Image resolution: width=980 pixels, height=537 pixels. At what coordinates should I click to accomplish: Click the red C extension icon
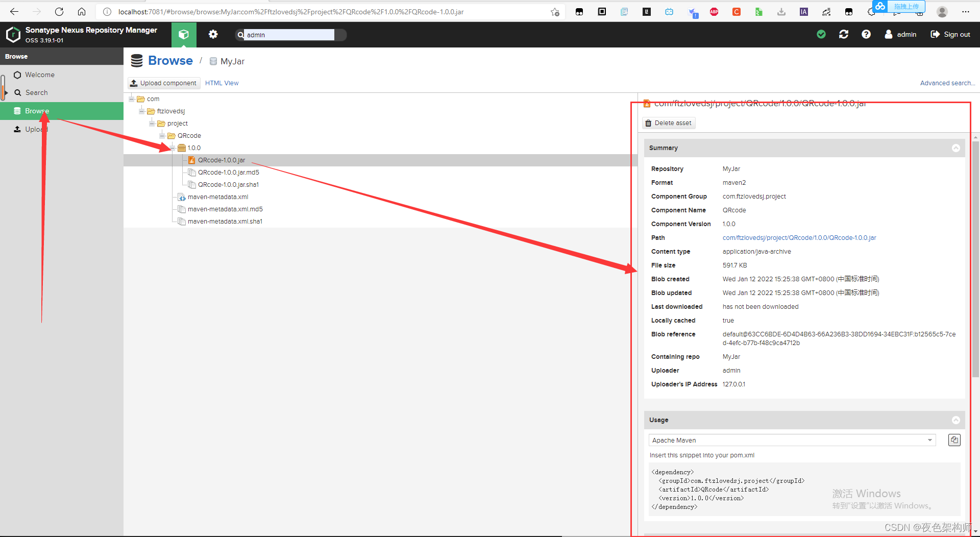[x=736, y=11]
